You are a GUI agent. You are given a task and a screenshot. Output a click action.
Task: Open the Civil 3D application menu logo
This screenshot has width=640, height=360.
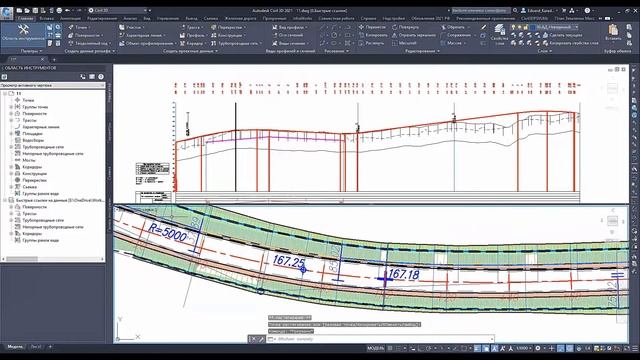(7, 13)
